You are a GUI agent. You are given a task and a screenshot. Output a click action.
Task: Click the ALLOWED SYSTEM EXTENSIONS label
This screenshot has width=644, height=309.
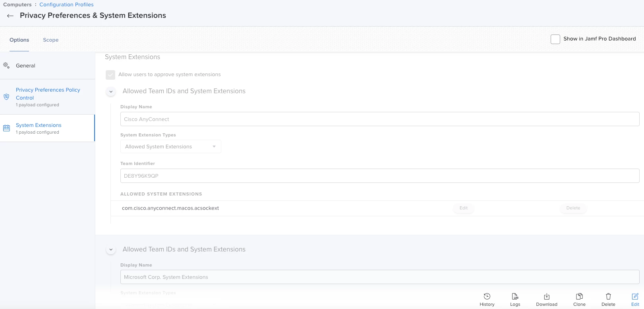[161, 194]
